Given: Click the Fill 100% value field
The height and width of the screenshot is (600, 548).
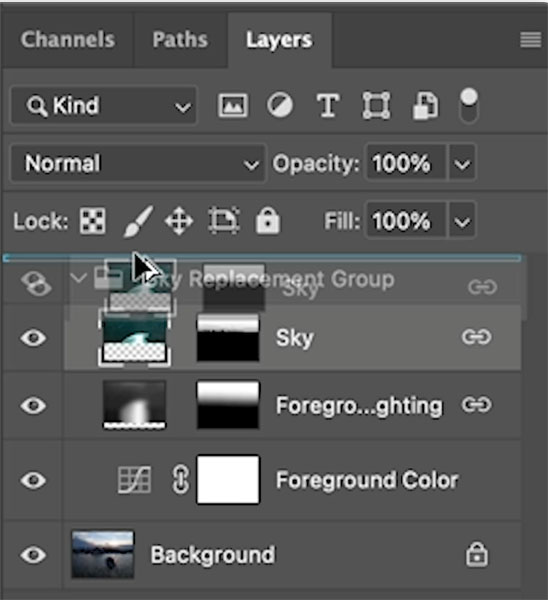Looking at the screenshot, I should click(406, 221).
